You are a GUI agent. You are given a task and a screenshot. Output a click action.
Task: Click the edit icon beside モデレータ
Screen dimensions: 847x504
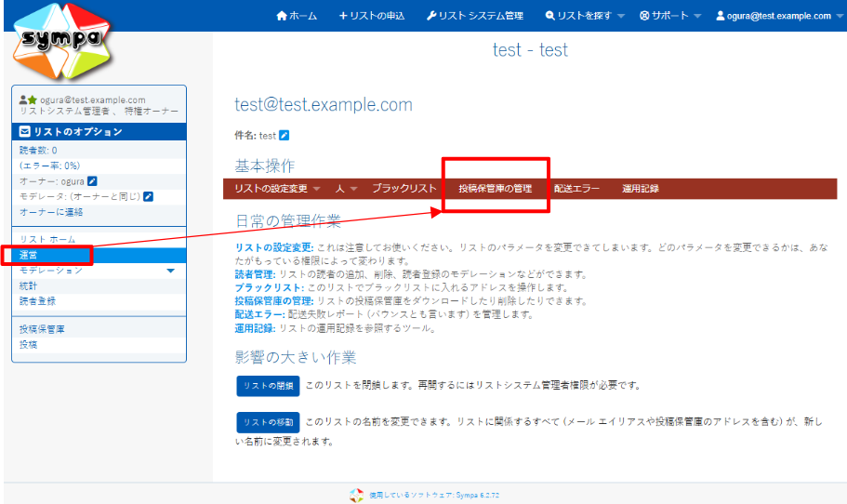tap(148, 196)
